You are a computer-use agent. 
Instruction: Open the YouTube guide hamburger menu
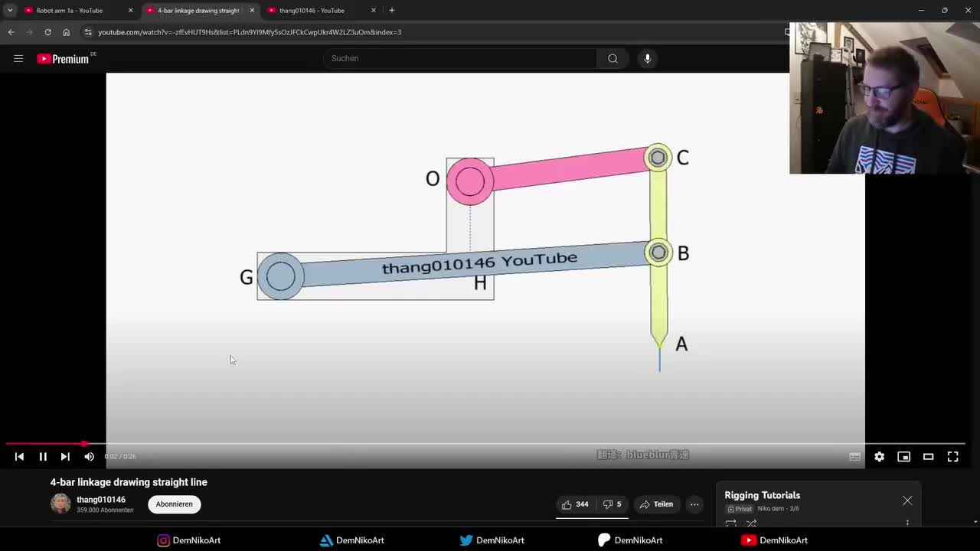click(18, 58)
